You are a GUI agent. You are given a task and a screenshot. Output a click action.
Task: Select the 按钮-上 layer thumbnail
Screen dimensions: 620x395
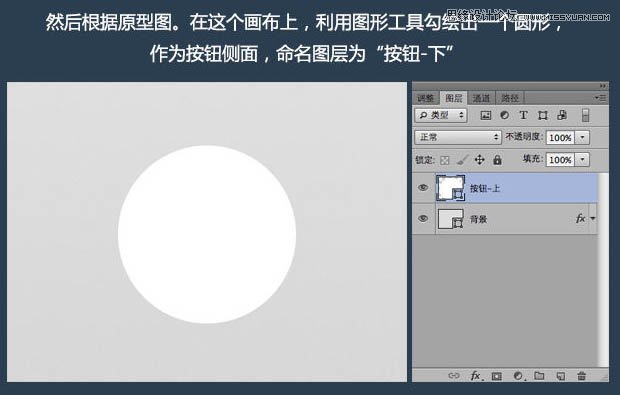pyautogui.click(x=450, y=188)
